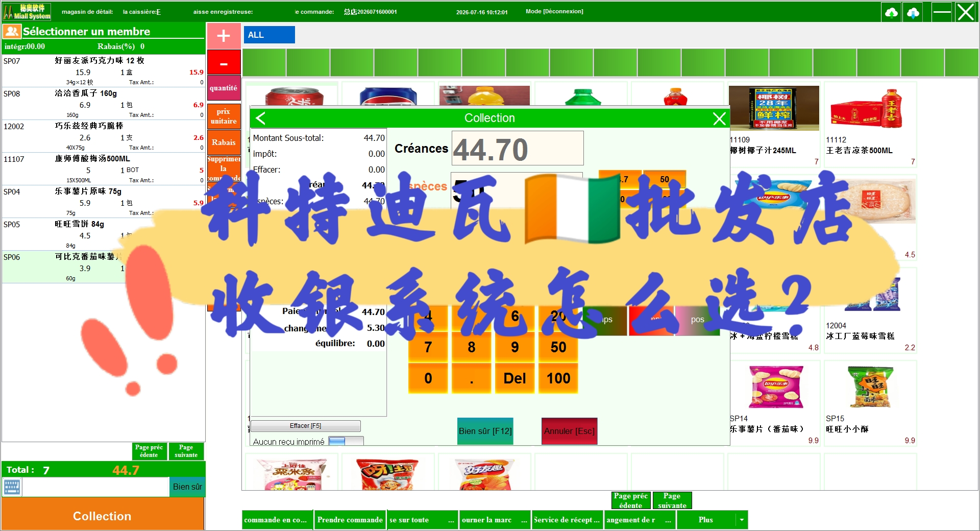This screenshot has height=531, width=980.
Task: Confirm payment with Bien sûr [F12]
Action: [x=485, y=431]
